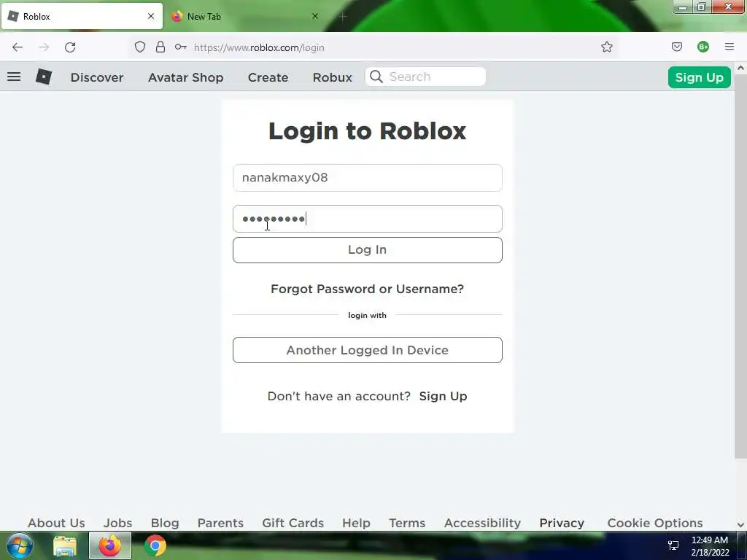Open the Jobs footer link
The image size is (747, 560).
[x=117, y=523]
